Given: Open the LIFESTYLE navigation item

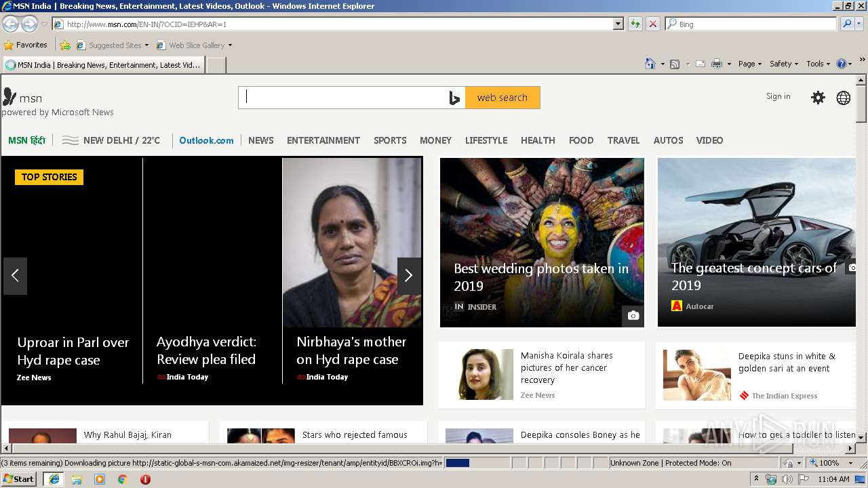Looking at the screenshot, I should point(486,140).
